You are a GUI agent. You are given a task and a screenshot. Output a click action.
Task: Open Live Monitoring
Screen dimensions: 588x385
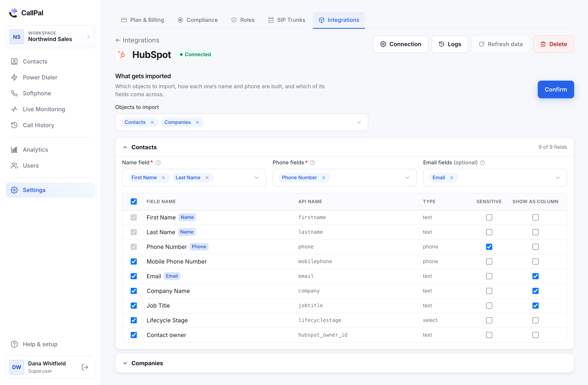pos(50,109)
